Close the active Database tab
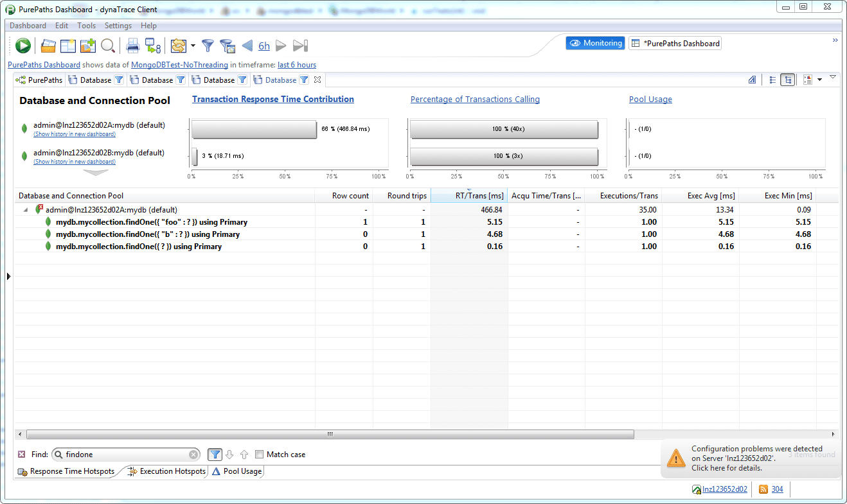The height and width of the screenshot is (504, 847). [x=317, y=80]
